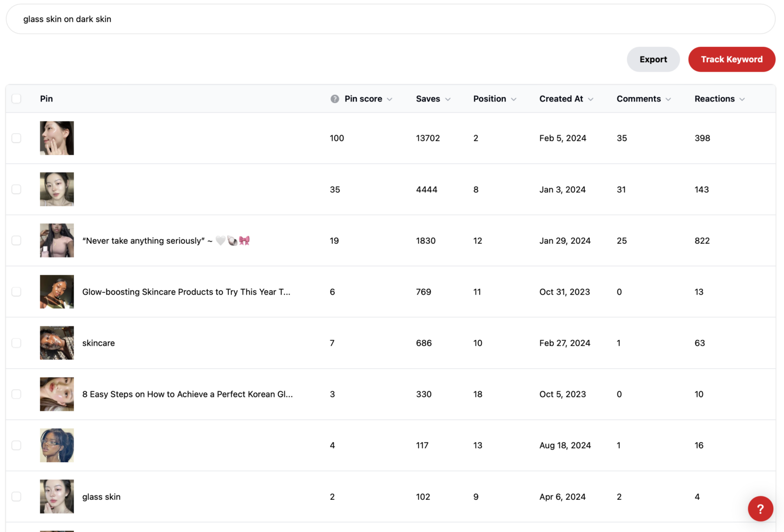Select the checkbox for the 13702 saves pin
Viewport: 784px width, 532px height.
point(16,138)
